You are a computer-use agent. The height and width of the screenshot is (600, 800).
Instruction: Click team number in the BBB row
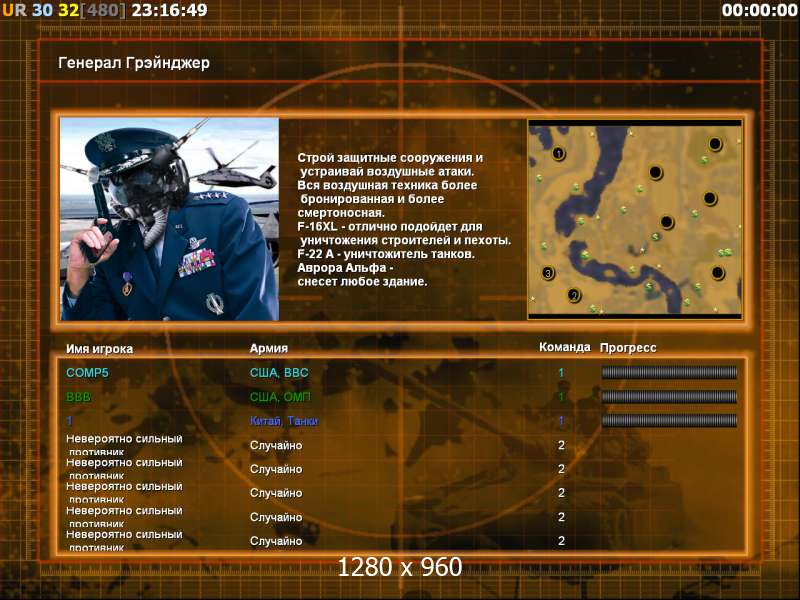tap(561, 396)
